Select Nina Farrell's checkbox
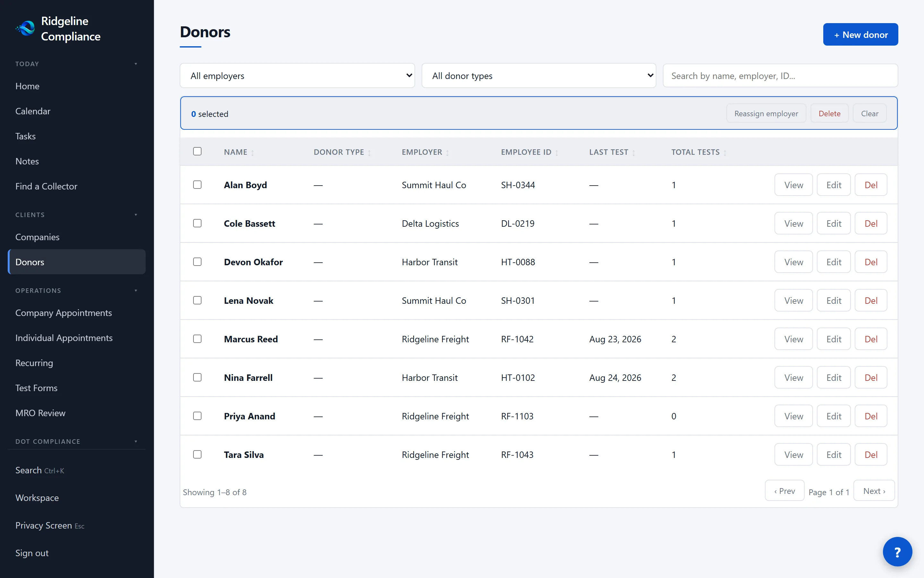This screenshot has width=924, height=578. pyautogui.click(x=197, y=378)
